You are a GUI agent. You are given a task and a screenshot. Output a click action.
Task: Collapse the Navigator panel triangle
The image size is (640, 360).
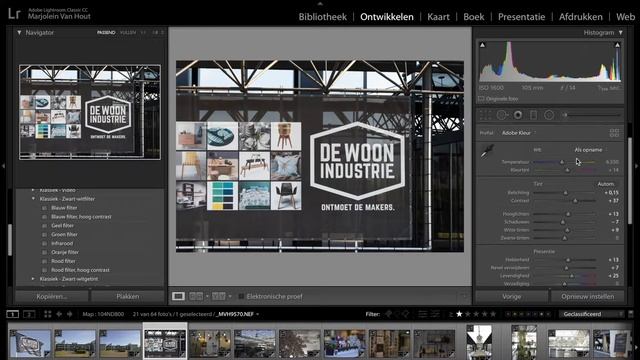tap(19, 32)
